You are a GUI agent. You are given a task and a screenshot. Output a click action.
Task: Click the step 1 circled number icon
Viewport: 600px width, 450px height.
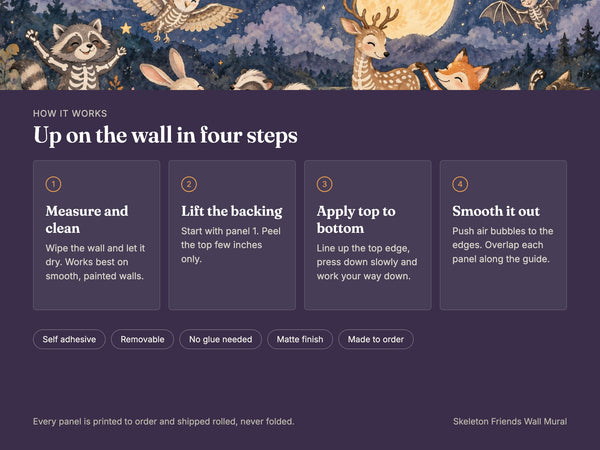click(53, 184)
